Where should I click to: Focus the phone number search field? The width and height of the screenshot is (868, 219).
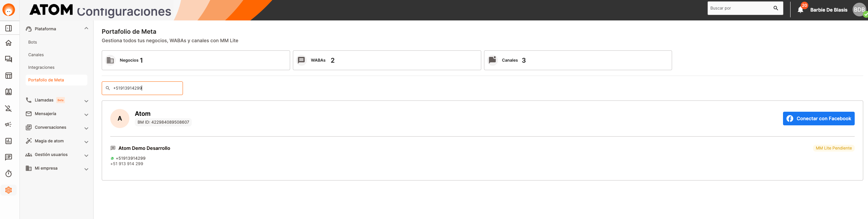(x=145, y=88)
